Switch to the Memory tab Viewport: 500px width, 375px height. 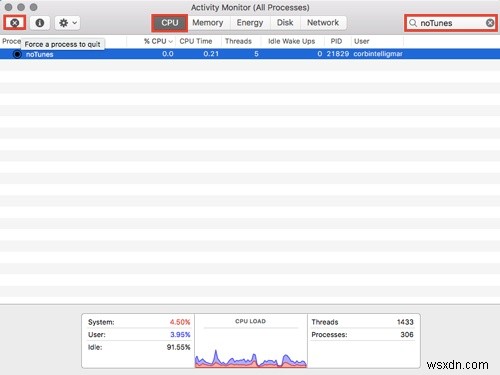pos(208,23)
